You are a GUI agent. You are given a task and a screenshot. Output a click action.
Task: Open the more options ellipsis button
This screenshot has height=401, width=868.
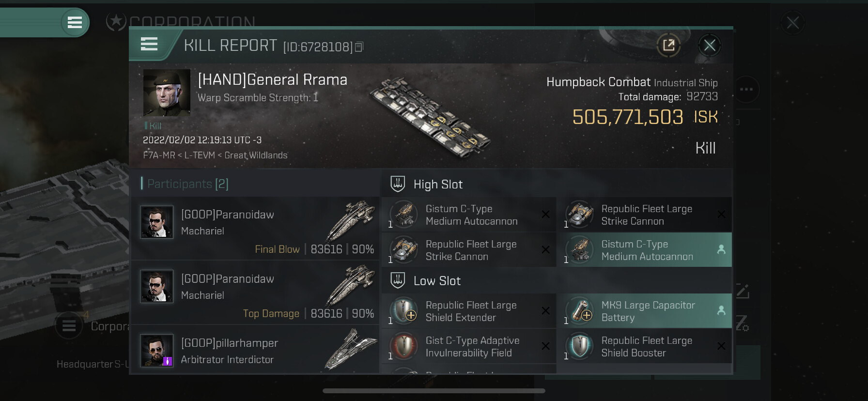pos(746,89)
